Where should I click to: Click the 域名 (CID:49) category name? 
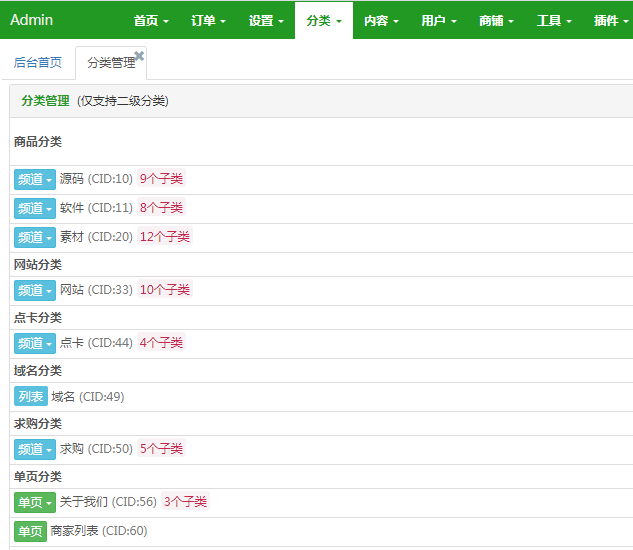click(88, 397)
